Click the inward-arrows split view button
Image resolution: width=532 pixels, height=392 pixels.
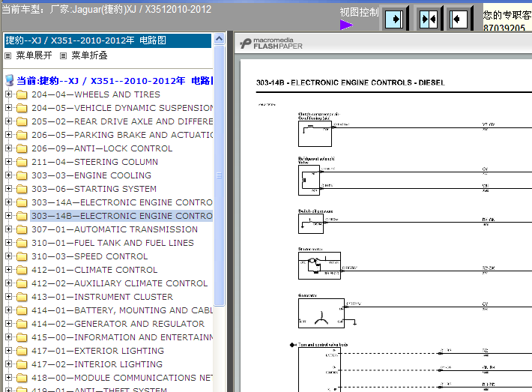tap(428, 19)
